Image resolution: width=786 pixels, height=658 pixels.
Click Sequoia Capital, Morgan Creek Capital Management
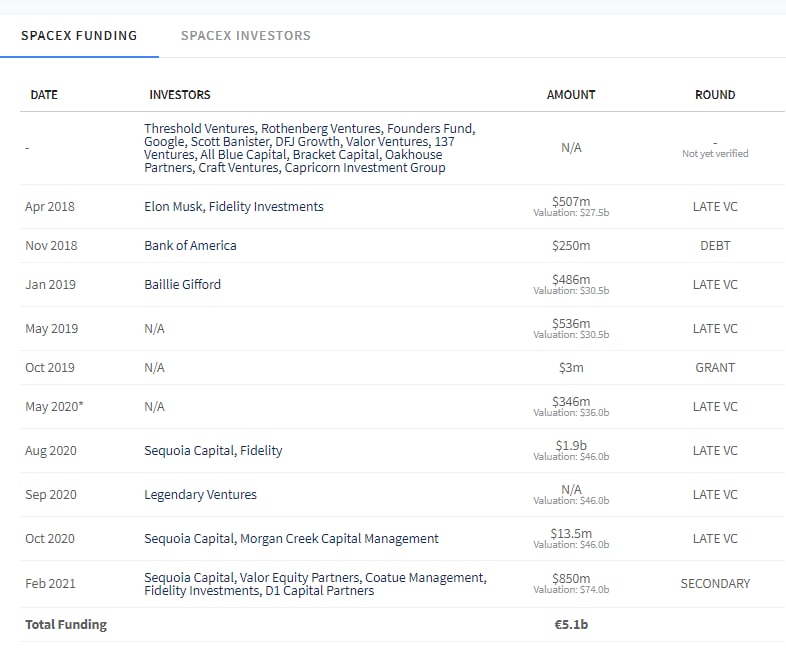click(x=291, y=538)
